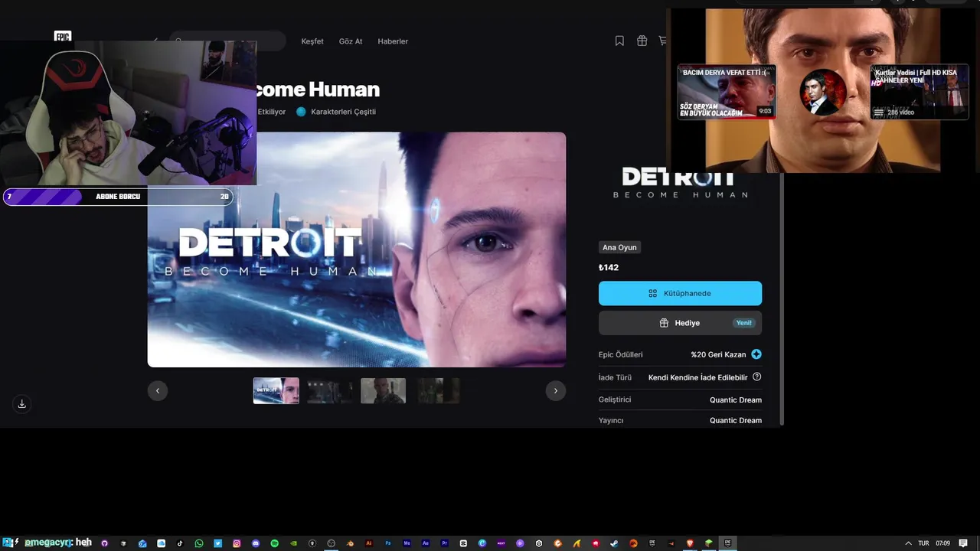
Task: Click the store page vertical scrollbar
Action: click(x=782, y=298)
